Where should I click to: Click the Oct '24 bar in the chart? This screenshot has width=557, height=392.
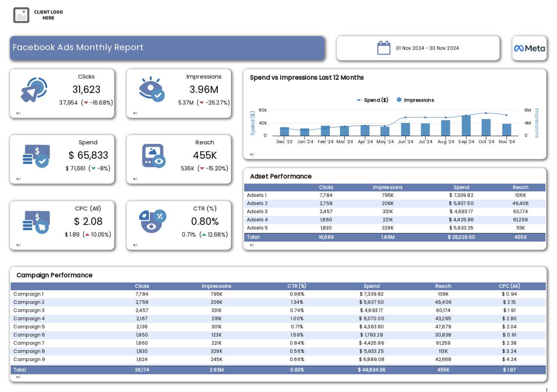[x=486, y=127]
